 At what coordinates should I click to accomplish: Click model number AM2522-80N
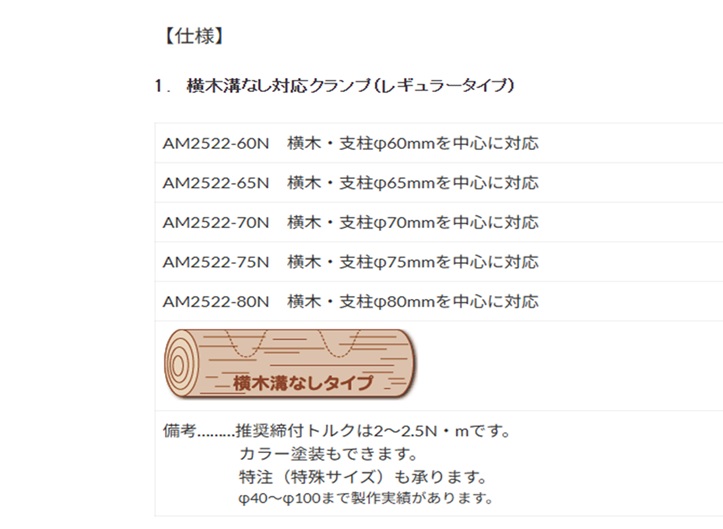[x=216, y=301]
